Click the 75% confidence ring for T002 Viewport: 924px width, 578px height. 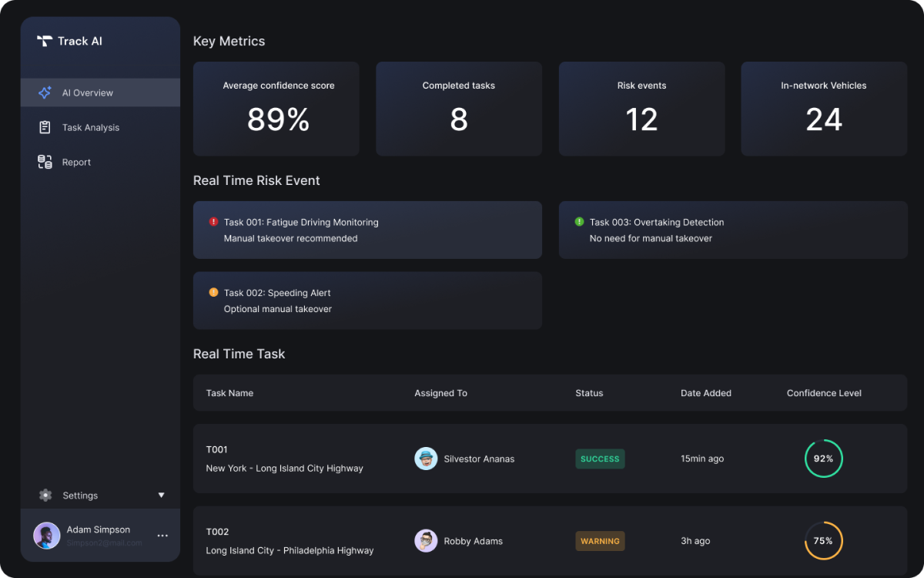[x=824, y=541]
